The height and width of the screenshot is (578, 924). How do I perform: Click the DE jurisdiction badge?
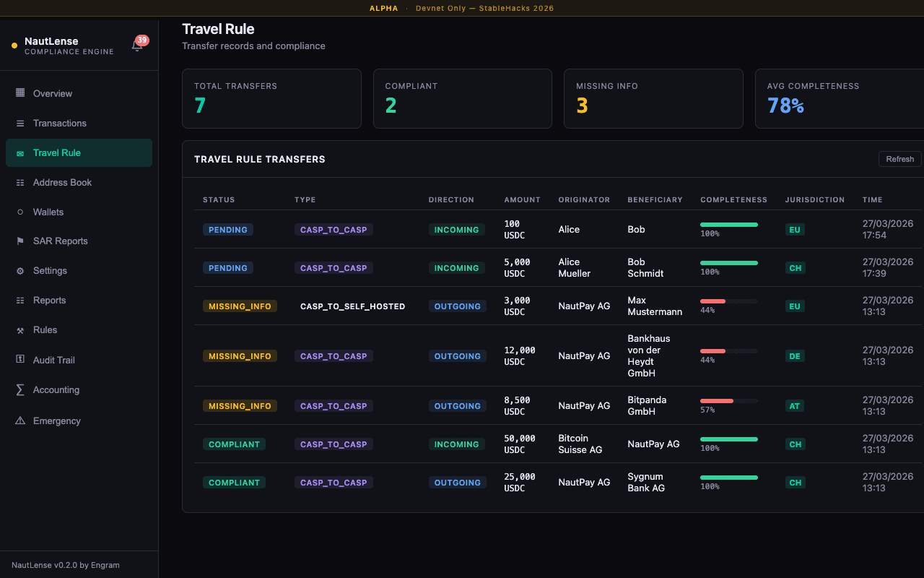click(795, 356)
